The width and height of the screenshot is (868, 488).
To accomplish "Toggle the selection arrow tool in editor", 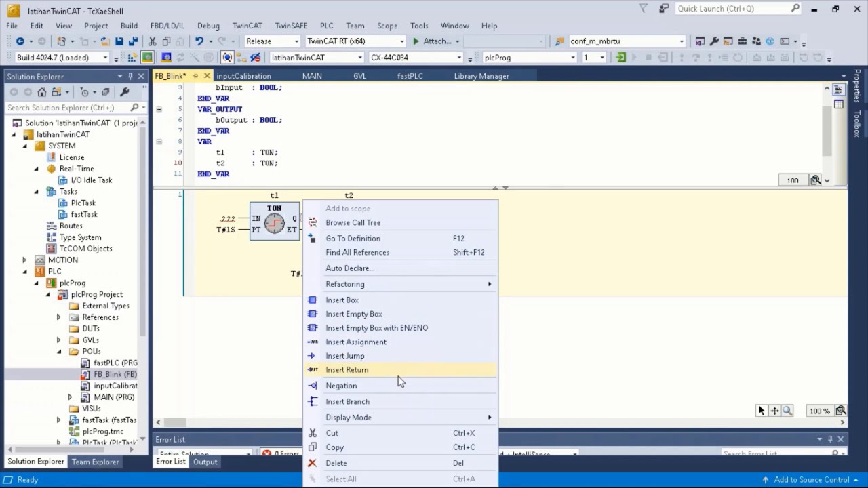I will pyautogui.click(x=762, y=411).
